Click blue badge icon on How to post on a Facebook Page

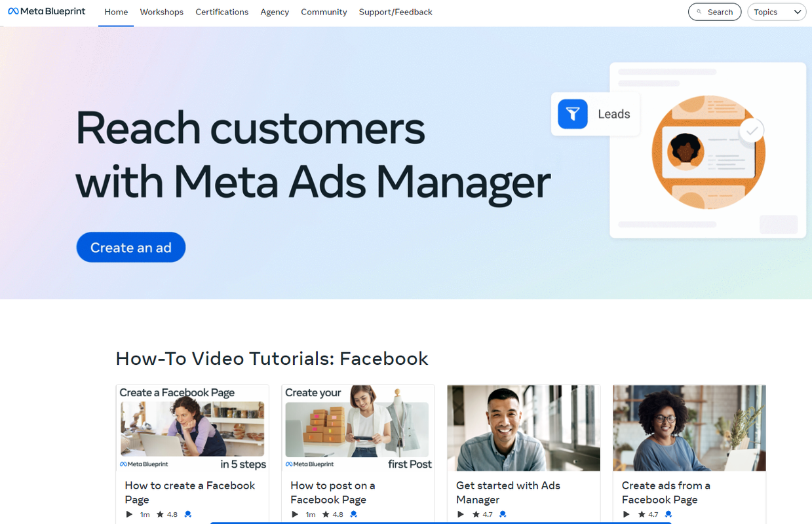354,514
